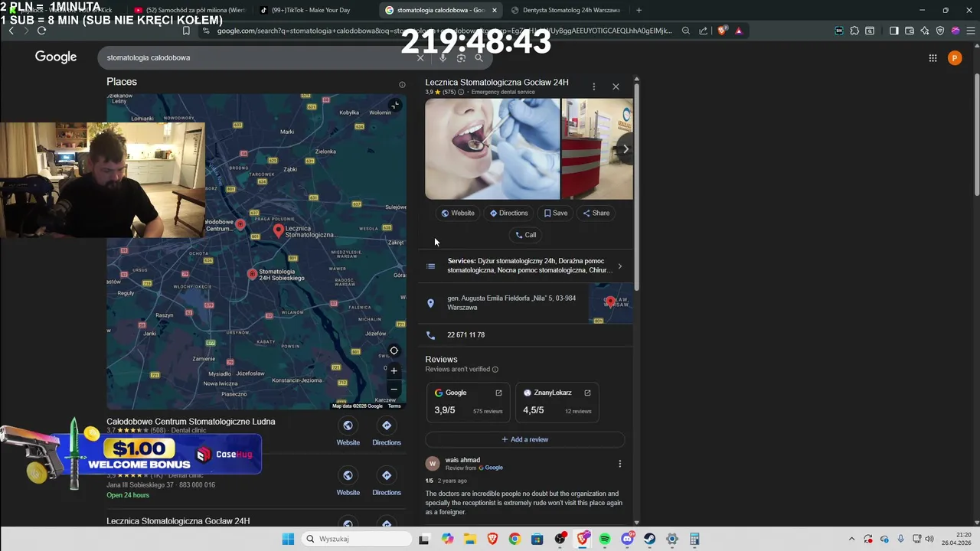This screenshot has width=980, height=551.
Task: Click the Google logo
Action: 56,57
